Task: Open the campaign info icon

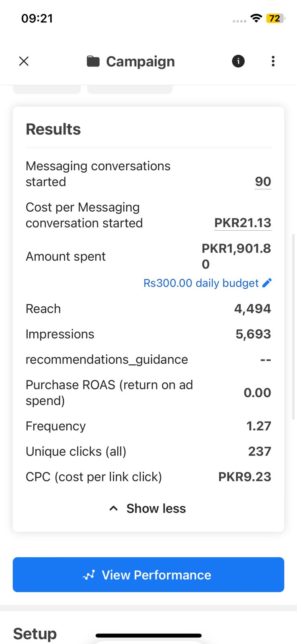Action: coord(238,61)
